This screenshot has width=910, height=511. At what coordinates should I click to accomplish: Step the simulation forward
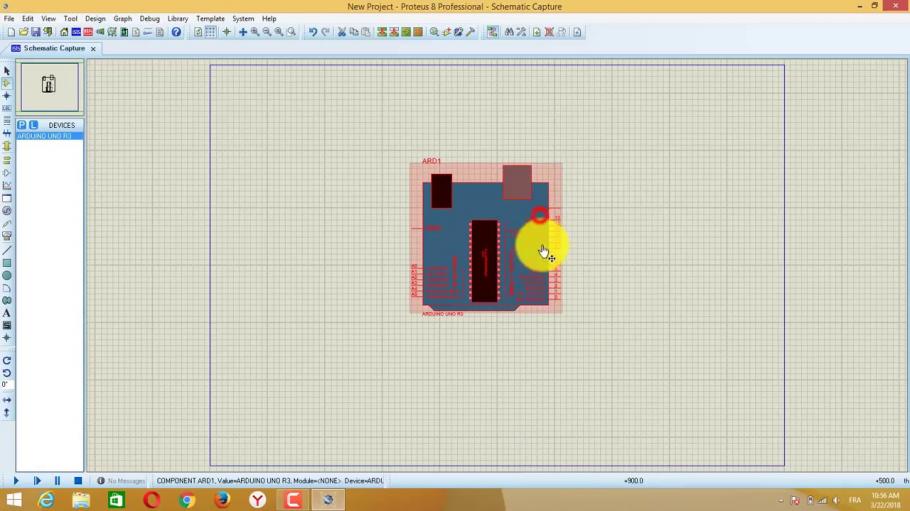tap(37, 481)
